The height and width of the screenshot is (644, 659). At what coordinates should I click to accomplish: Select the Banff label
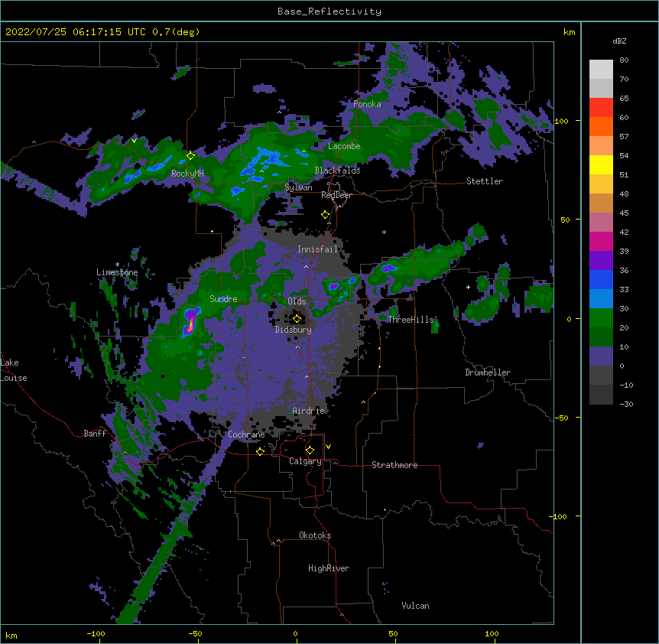[x=95, y=434]
